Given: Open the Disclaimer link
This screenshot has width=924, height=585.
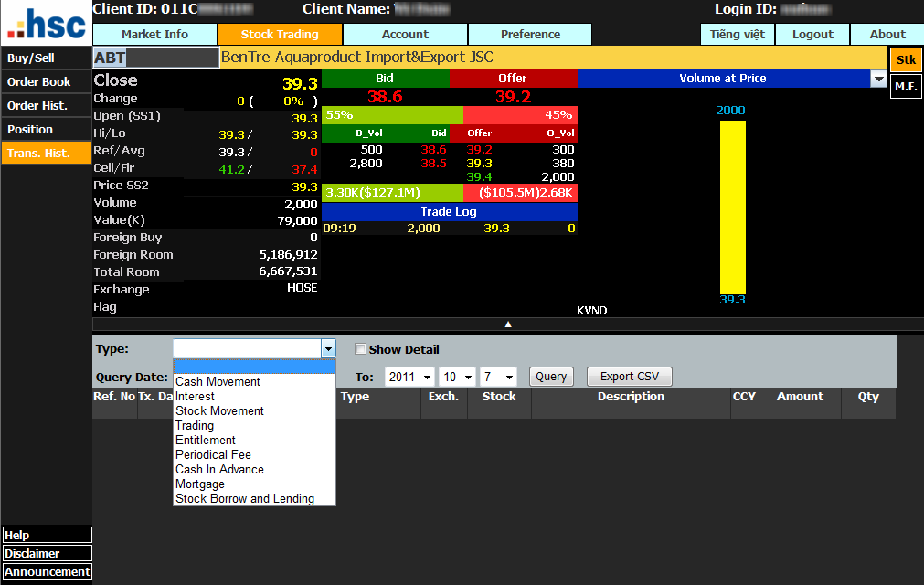Looking at the screenshot, I should (48, 553).
